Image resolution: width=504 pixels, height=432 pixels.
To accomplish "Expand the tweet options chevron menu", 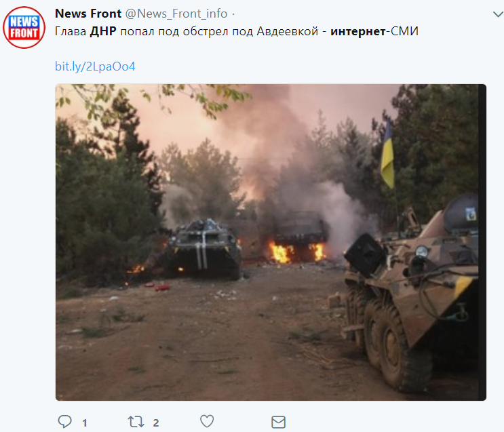I will point(498,14).
